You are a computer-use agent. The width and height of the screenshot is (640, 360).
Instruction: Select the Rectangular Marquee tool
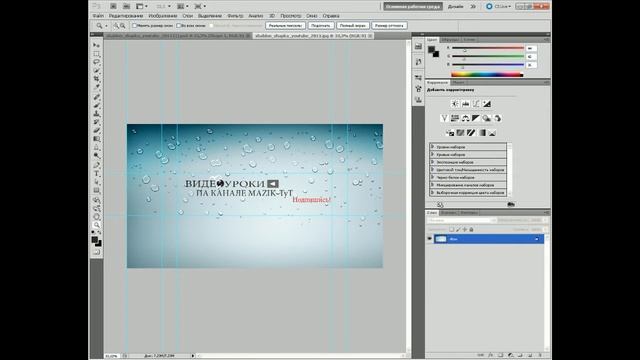tap(96, 54)
